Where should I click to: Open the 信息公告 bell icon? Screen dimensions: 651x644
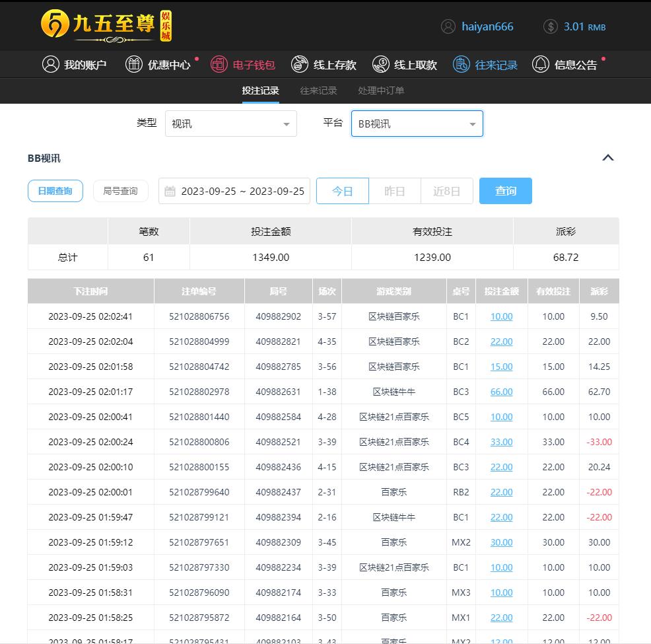point(541,64)
